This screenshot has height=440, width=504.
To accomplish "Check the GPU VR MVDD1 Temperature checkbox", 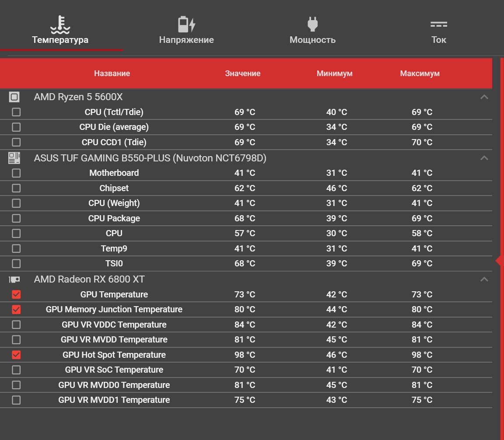I will coord(16,400).
